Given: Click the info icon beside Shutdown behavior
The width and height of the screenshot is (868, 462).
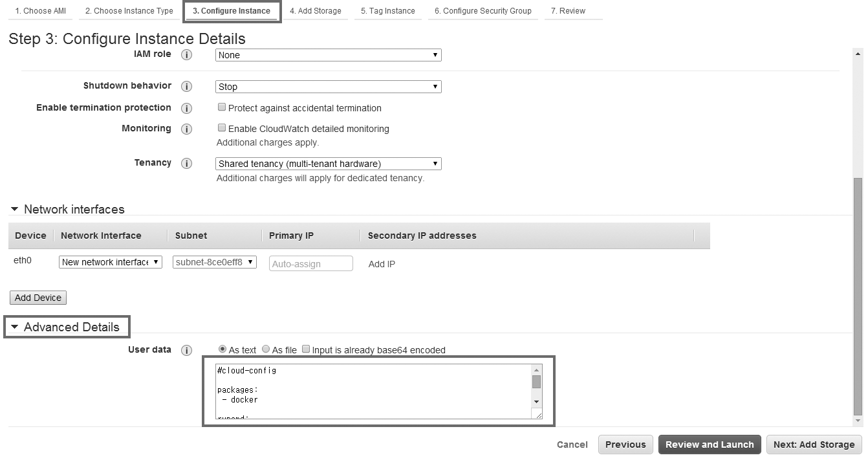Looking at the screenshot, I should [x=186, y=87].
